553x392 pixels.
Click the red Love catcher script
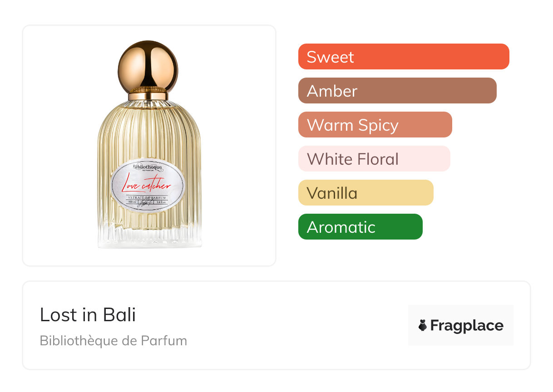pyautogui.click(x=146, y=183)
